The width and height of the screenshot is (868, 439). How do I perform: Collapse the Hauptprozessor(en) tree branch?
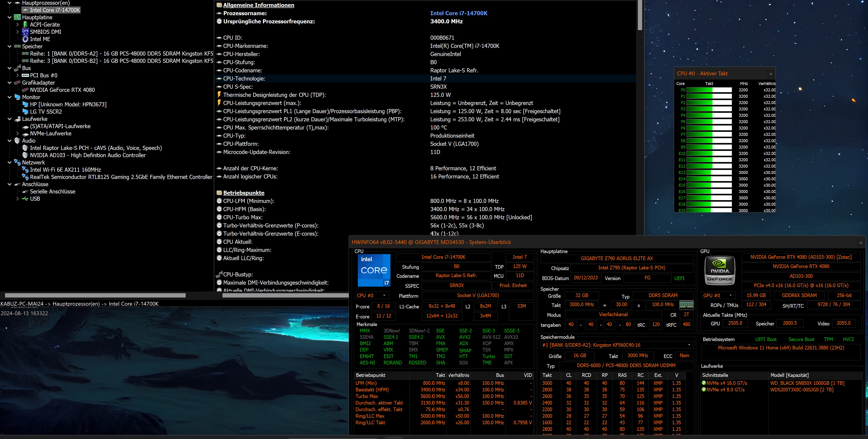pos(10,3)
